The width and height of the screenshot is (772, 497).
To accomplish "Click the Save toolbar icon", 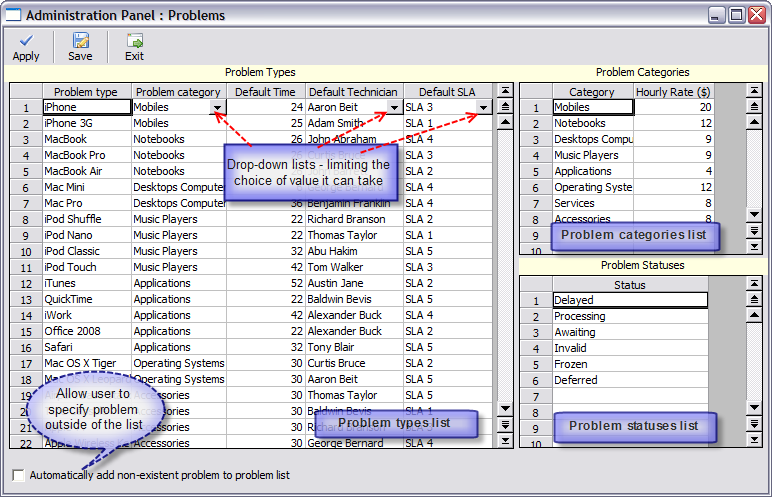I will click(x=80, y=40).
